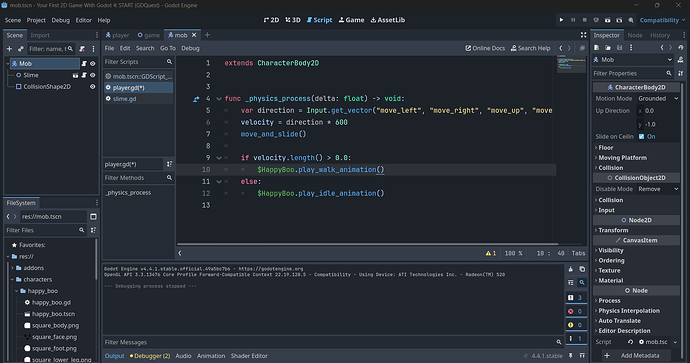Run the project with the play icon
This screenshot has height=363, width=690.
click(x=561, y=20)
